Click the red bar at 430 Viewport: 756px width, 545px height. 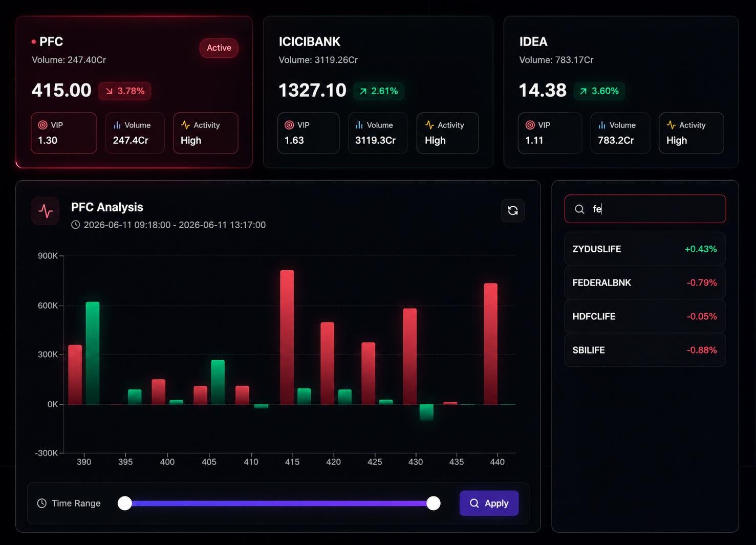click(410, 357)
